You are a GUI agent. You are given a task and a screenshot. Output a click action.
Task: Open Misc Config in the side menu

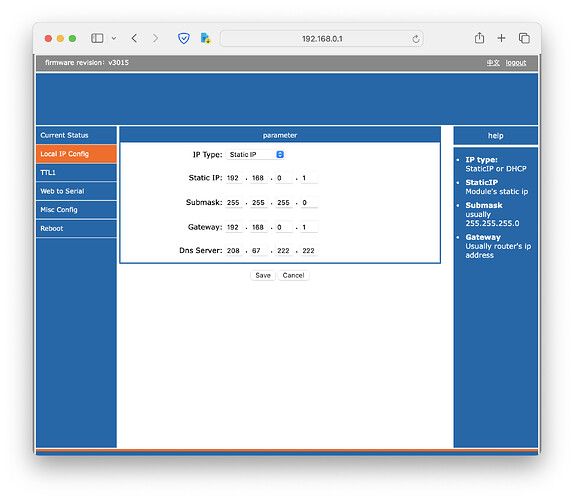click(76, 210)
